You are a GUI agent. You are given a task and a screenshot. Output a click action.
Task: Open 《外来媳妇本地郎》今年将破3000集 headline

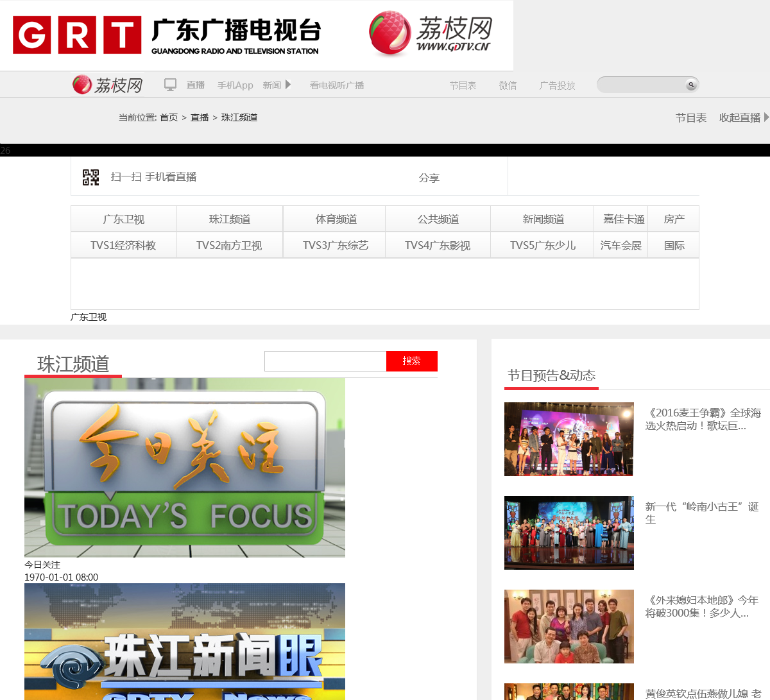coord(702,606)
